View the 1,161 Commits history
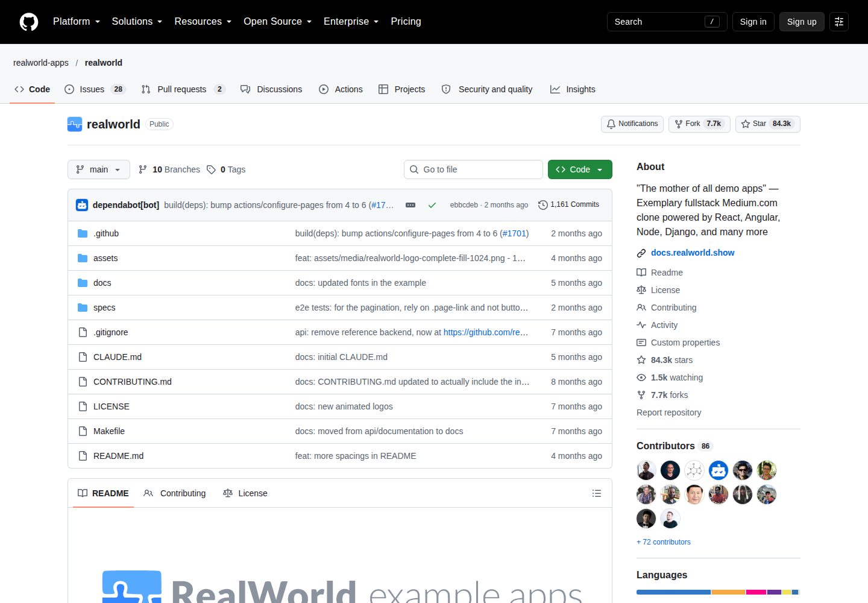 coord(568,205)
